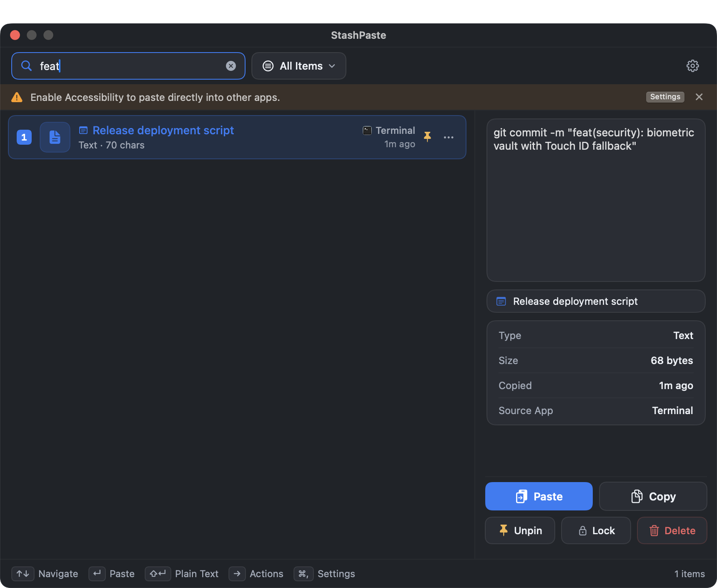The width and height of the screenshot is (717, 588).
Task: Delete the selected clip
Action: point(672,530)
